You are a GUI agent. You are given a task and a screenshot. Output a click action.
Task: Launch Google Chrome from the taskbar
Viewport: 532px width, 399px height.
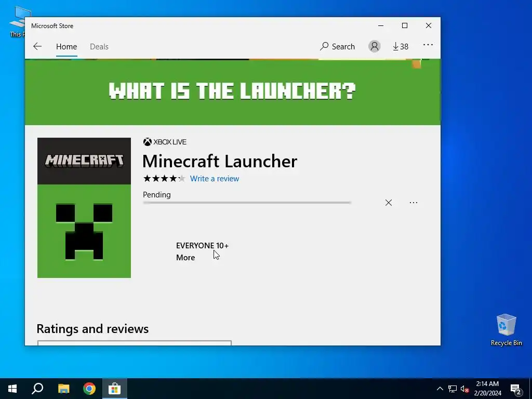point(89,389)
